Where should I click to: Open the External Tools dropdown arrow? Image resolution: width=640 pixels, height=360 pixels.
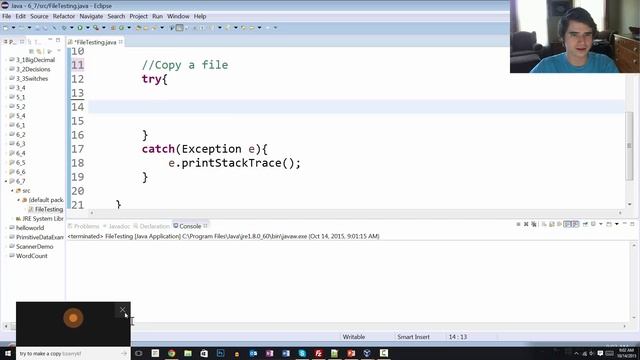(x=104, y=28)
